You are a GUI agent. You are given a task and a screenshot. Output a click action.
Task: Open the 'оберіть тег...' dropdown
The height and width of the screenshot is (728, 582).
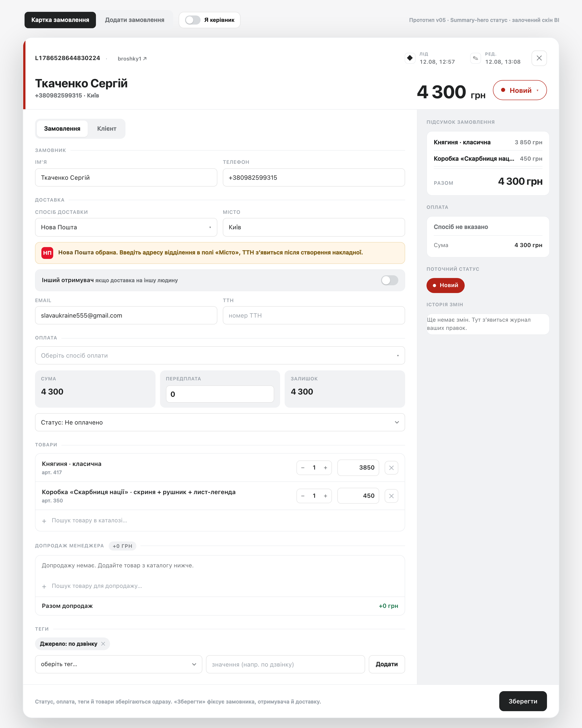point(118,664)
